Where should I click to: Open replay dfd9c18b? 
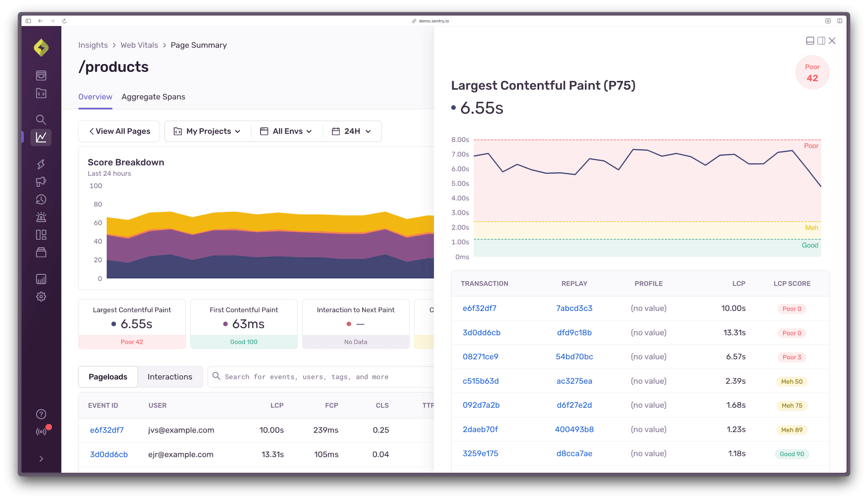coord(574,332)
